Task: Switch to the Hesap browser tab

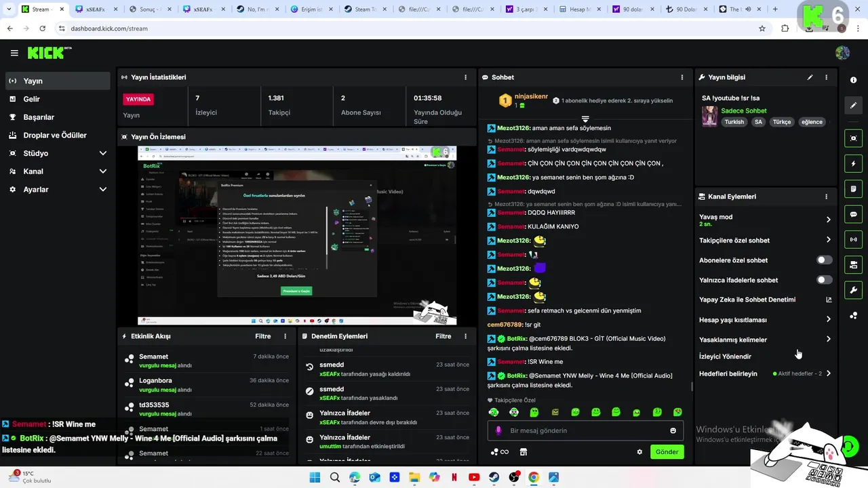Action: pos(582,9)
